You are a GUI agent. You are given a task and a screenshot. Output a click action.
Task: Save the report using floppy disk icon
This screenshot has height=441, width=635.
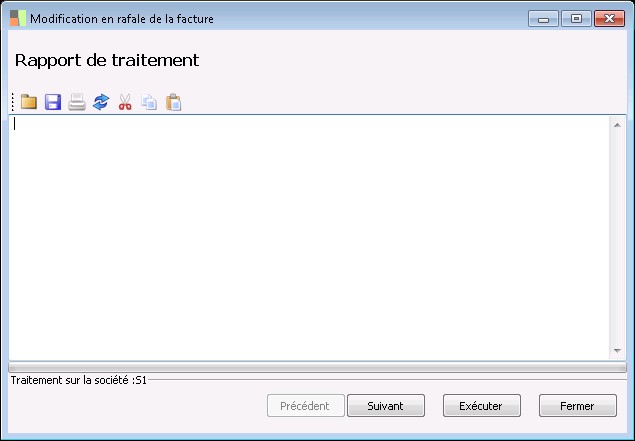pos(53,102)
